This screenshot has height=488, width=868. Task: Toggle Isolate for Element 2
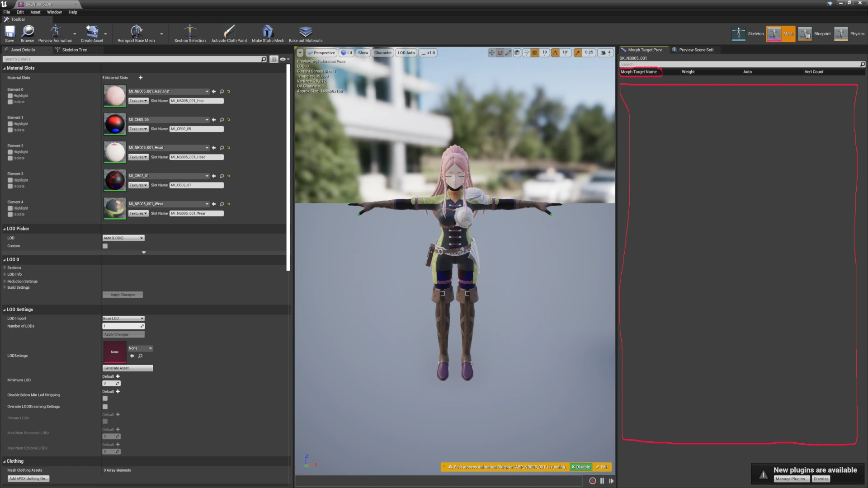click(10, 158)
